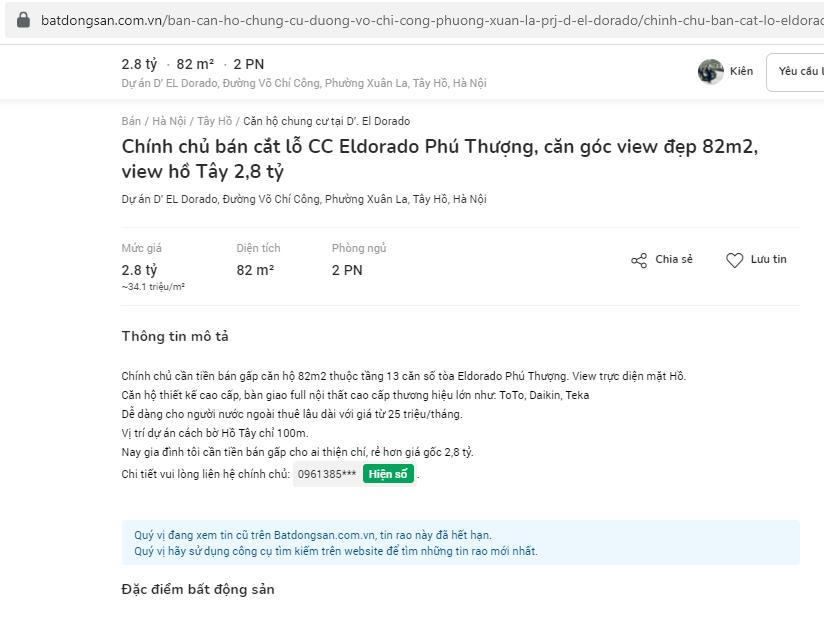
Task: Click the Đặc điểm bất động sản heading
Action: (198, 589)
